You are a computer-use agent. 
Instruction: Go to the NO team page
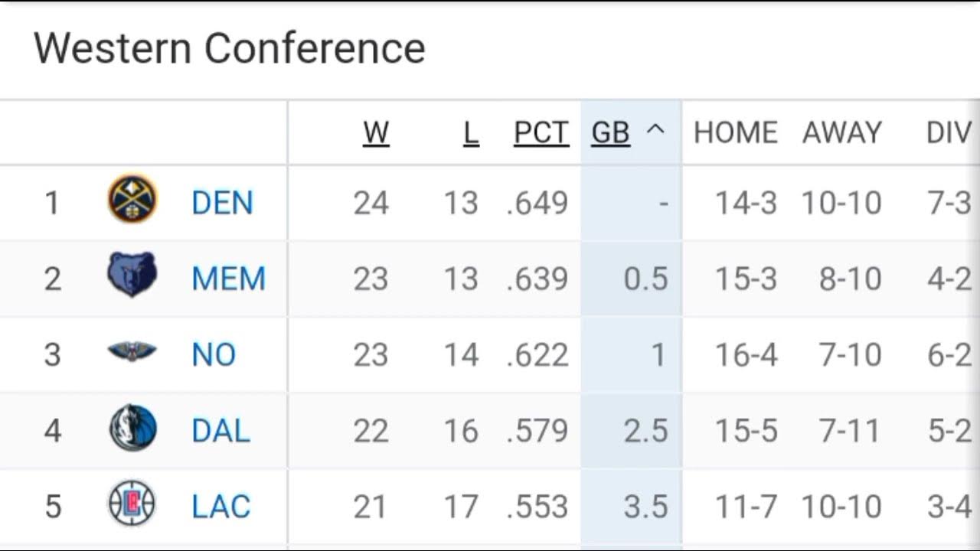(214, 354)
